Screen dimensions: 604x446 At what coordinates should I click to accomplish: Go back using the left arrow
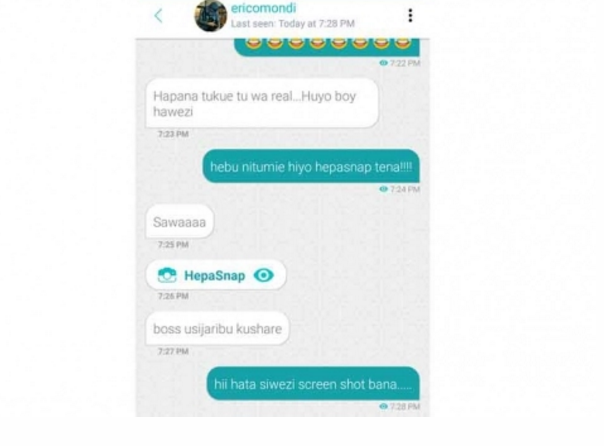click(x=158, y=16)
